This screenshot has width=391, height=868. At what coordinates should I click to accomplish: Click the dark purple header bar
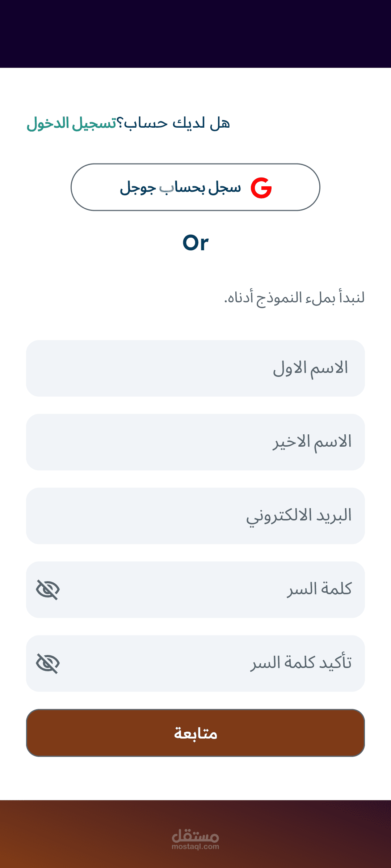(195, 34)
